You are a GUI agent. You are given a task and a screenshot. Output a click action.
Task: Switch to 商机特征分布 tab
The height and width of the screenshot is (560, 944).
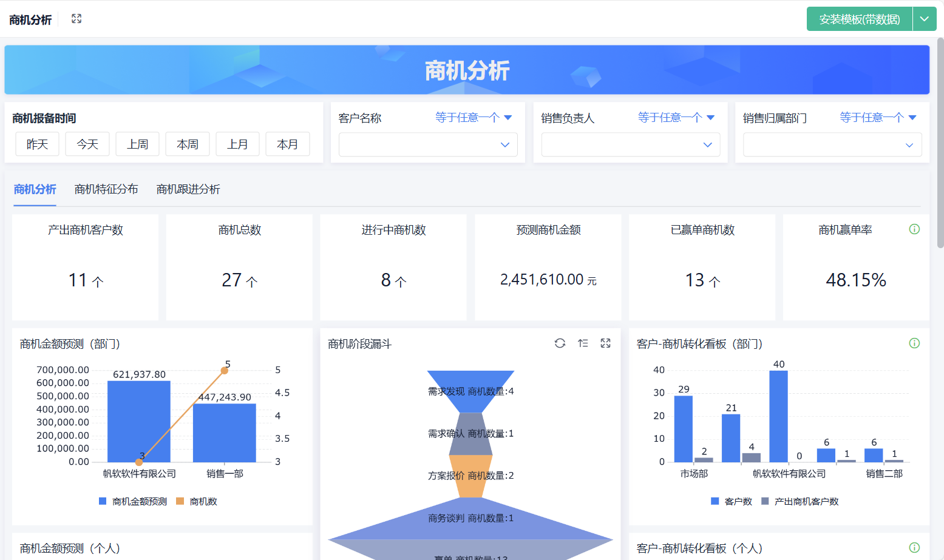click(x=106, y=189)
